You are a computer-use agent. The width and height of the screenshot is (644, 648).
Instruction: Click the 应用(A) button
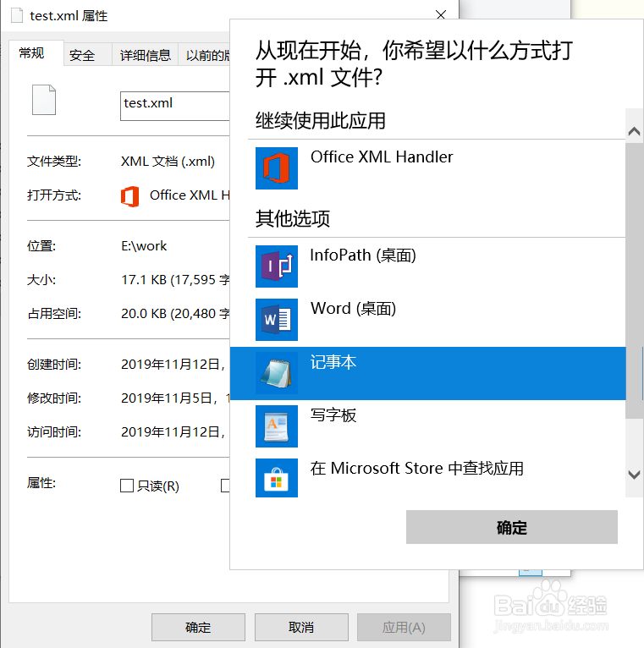pyautogui.click(x=404, y=628)
